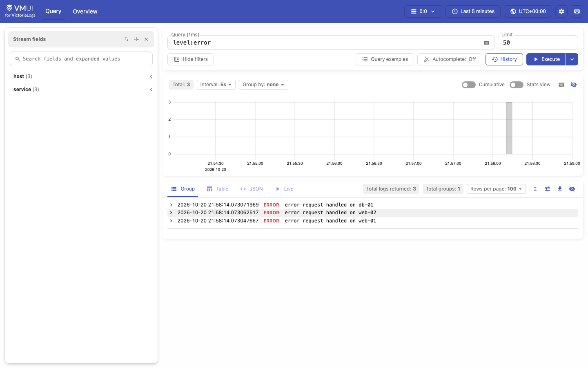Hide the hits chart with eye icon
This screenshot has width=588, height=368.
coord(574,85)
